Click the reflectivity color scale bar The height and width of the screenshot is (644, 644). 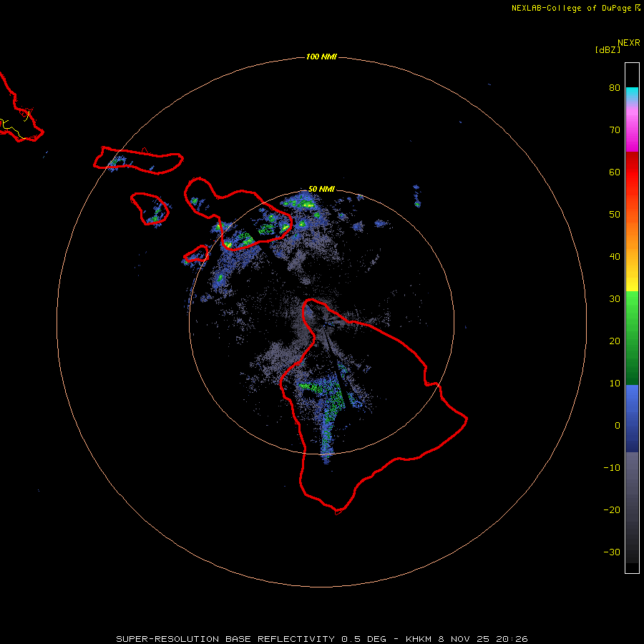632,318
